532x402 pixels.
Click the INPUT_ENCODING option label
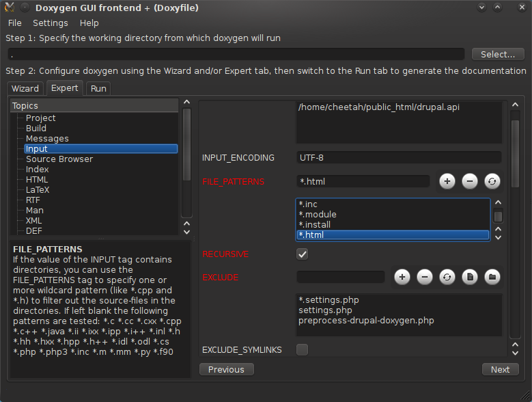[238, 157]
